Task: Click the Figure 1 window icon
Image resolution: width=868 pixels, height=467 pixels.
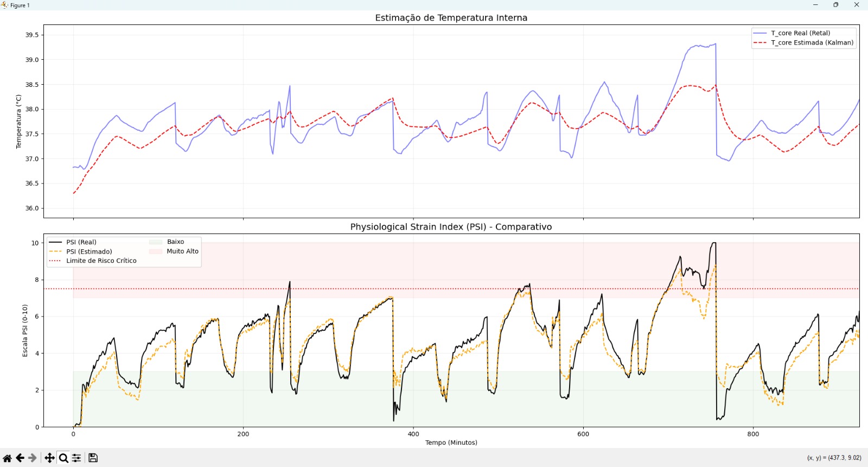Action: [x=5, y=5]
